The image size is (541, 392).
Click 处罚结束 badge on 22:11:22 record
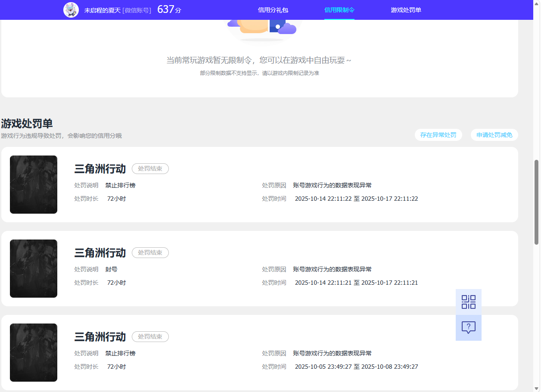coord(150,169)
